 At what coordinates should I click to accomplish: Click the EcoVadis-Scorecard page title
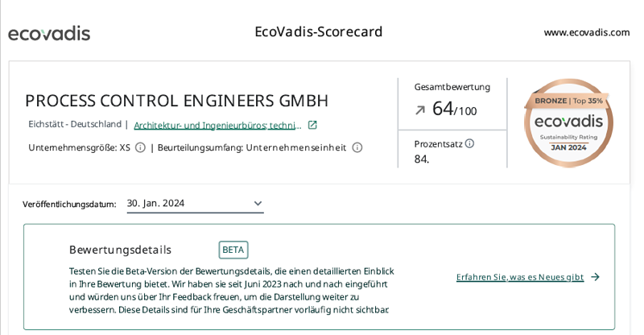(318, 31)
